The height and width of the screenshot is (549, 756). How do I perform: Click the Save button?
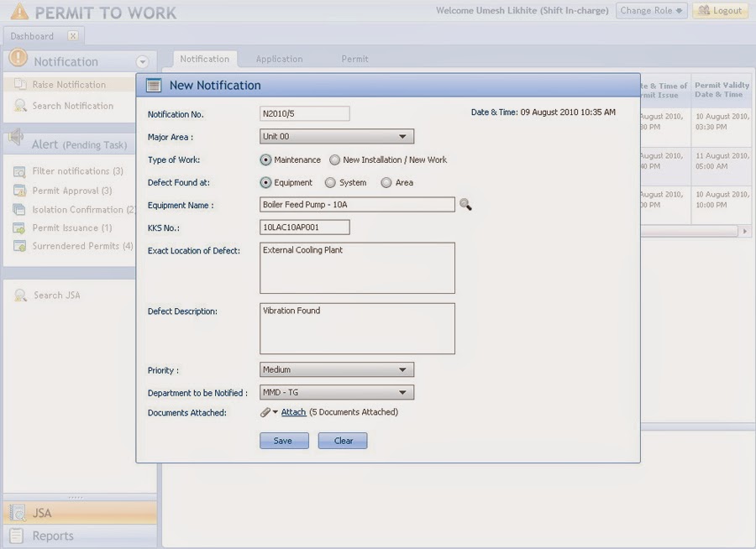coord(284,440)
